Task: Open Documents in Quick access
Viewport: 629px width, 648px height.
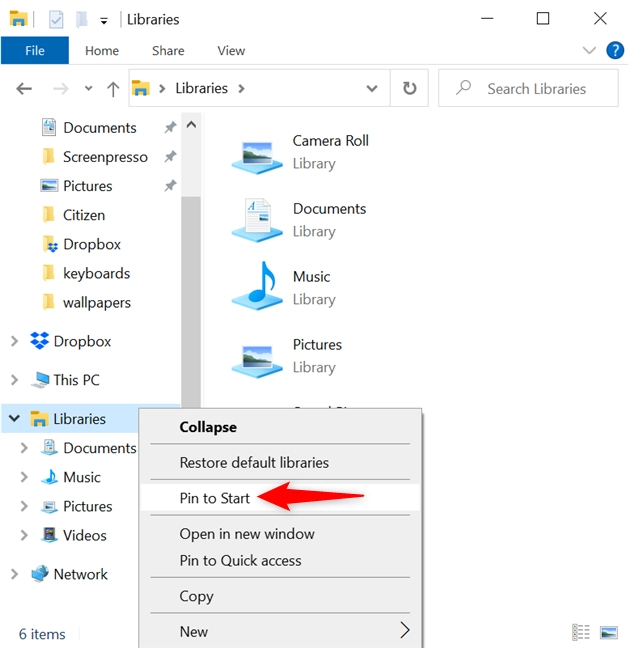Action: pyautogui.click(x=99, y=128)
